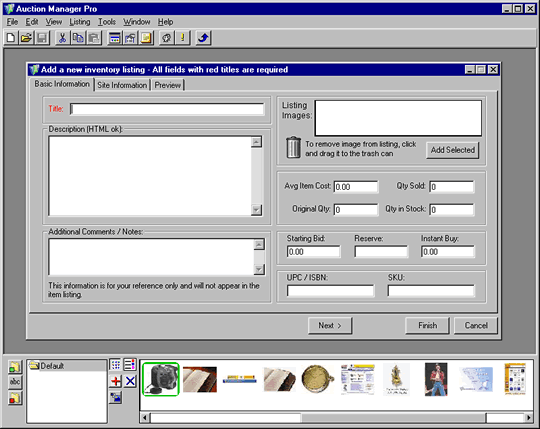
Task: Click the yellow exclamation mark toolbar icon
Action: coord(183,38)
